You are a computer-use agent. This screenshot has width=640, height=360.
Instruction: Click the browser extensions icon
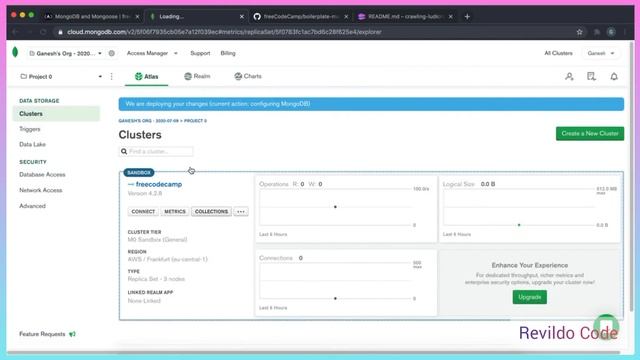(597, 32)
